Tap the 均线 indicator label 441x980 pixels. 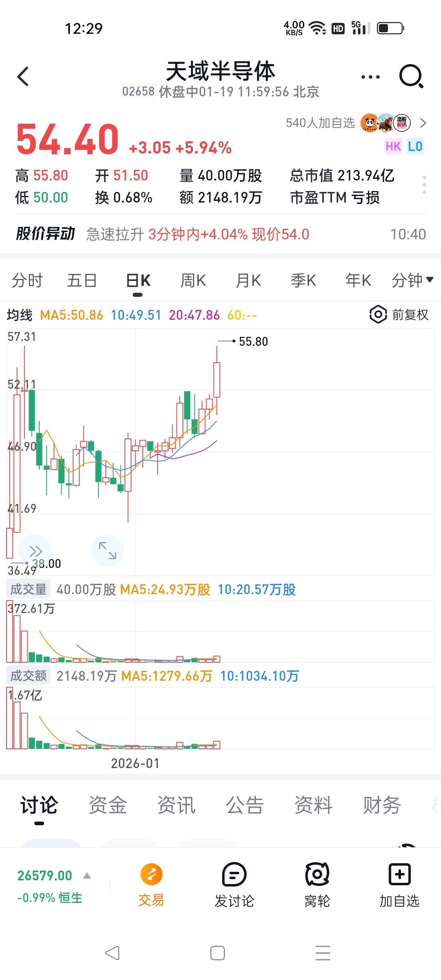(20, 315)
